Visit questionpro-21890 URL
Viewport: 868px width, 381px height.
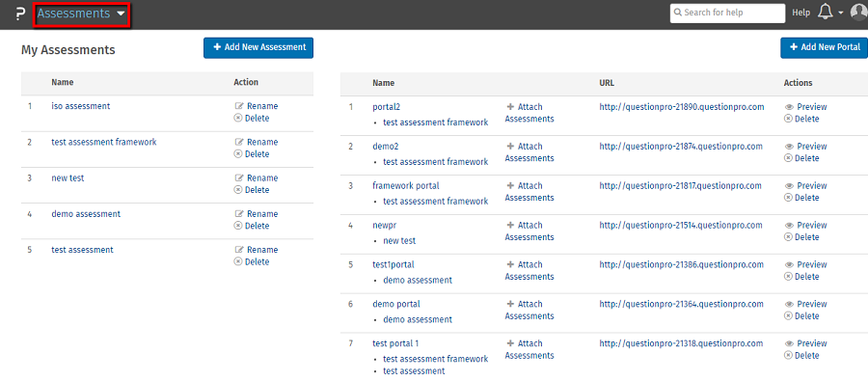click(682, 107)
